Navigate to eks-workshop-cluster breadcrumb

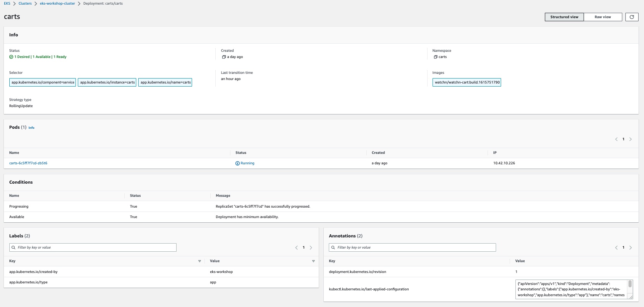(57, 3)
